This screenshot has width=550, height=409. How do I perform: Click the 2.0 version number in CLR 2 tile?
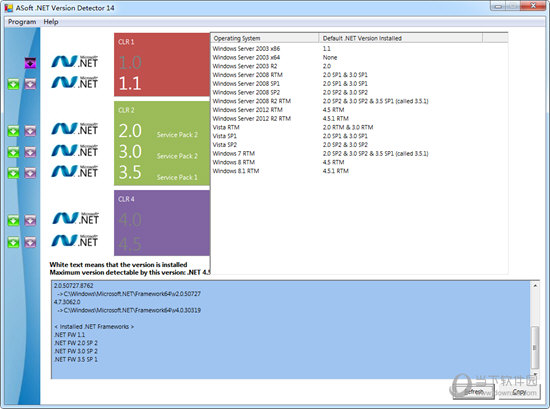tap(130, 131)
